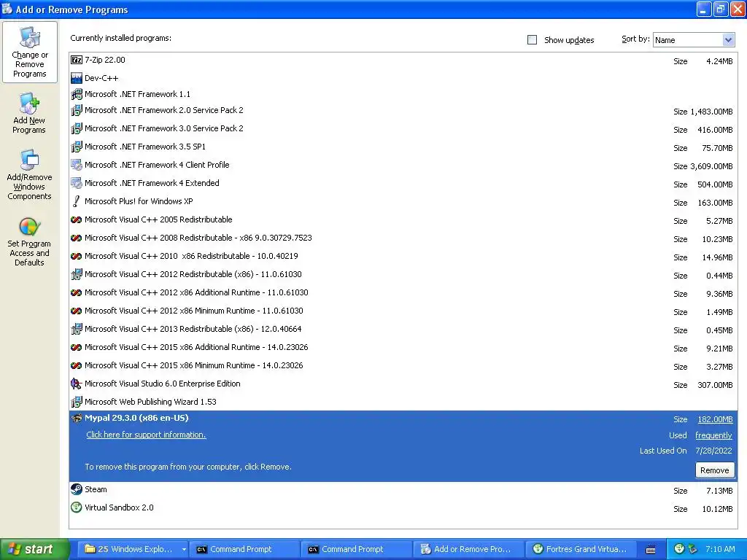The height and width of the screenshot is (560, 747).
Task: Select Microsoft Visual C++ 2015 x86 Additional Runtime row
Action: (403, 348)
